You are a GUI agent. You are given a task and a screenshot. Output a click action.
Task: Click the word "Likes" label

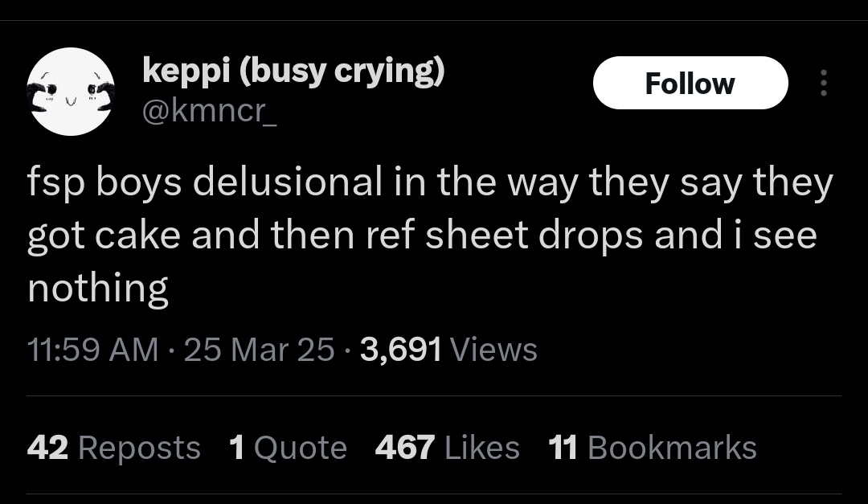tap(481, 448)
